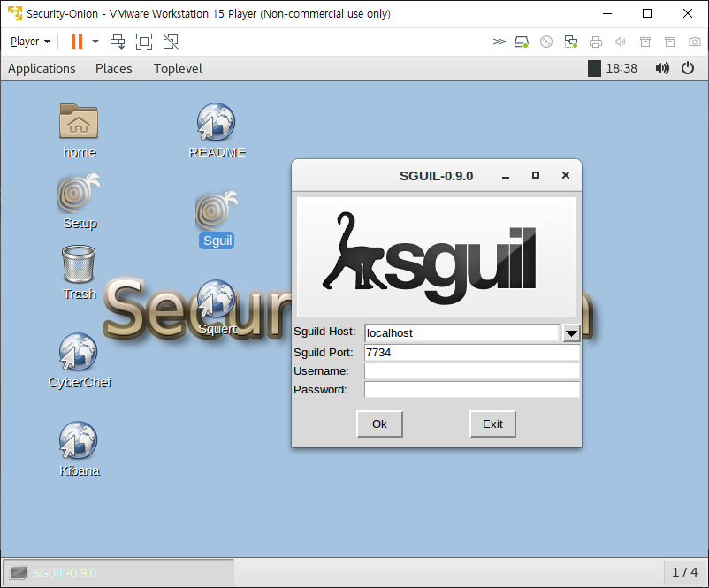Click the 18:38 clock in panel

tap(621, 68)
